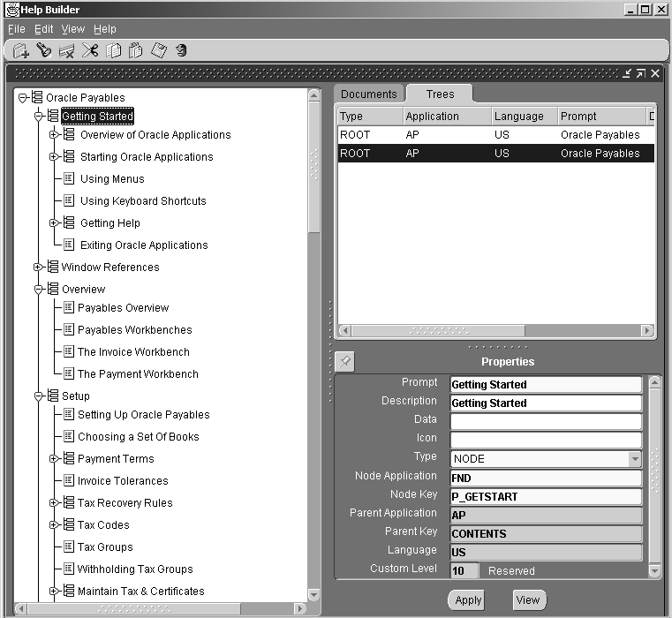The width and height of the screenshot is (672, 618).
Task: Collapse the Overview branch
Action: pyautogui.click(x=39, y=290)
